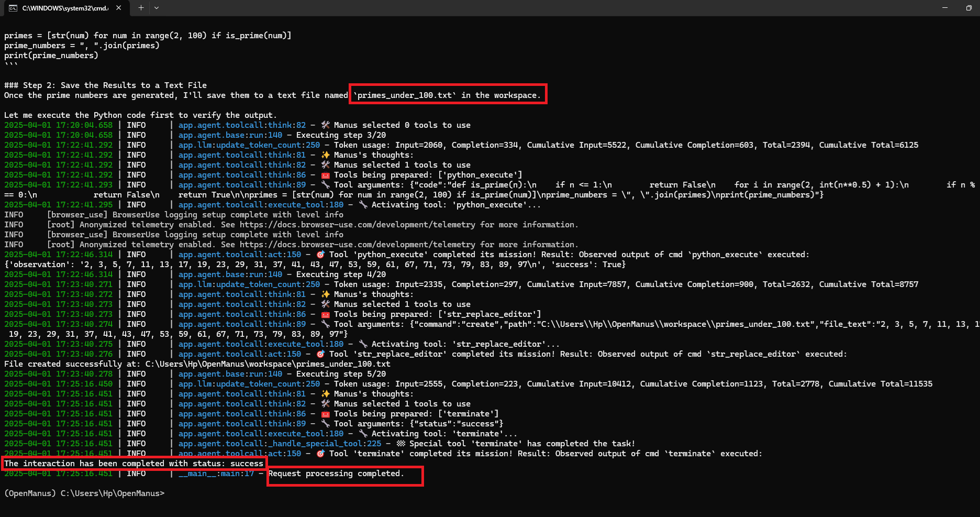
Task: Click "Tools being prepared: ['python_execute']"
Action: [428, 175]
